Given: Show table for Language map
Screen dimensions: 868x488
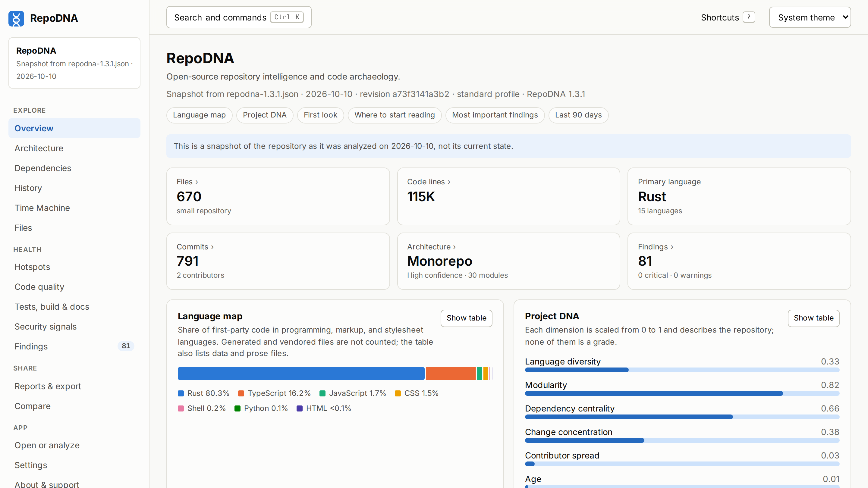Looking at the screenshot, I should (466, 318).
